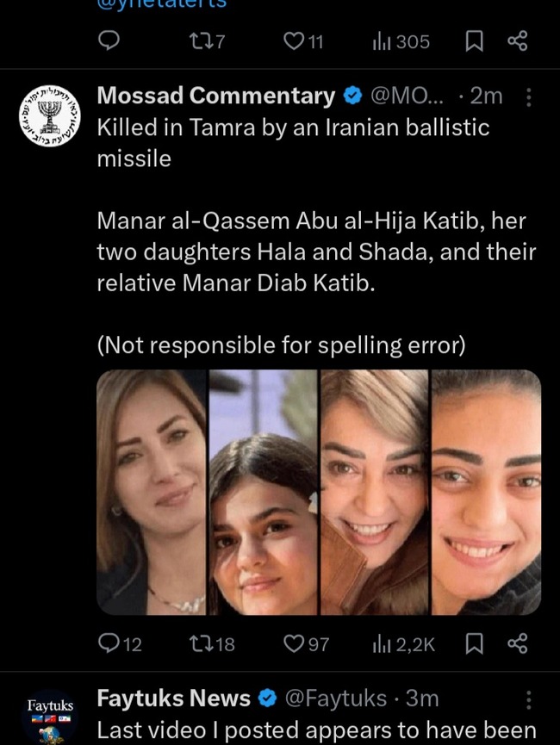Open more options for Mossad Commentary tweet

pyautogui.click(x=529, y=97)
